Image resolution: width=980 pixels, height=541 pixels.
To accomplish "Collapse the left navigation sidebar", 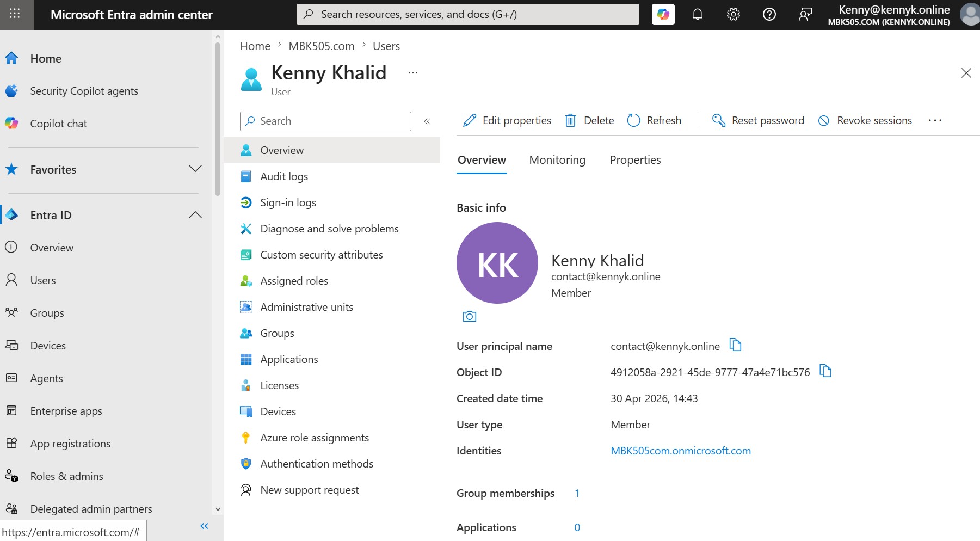I will click(x=204, y=526).
